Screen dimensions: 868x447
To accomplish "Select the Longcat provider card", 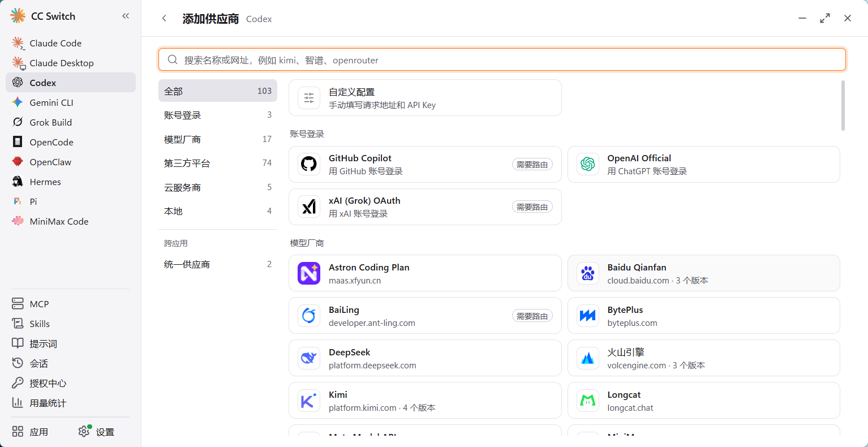I will click(704, 401).
